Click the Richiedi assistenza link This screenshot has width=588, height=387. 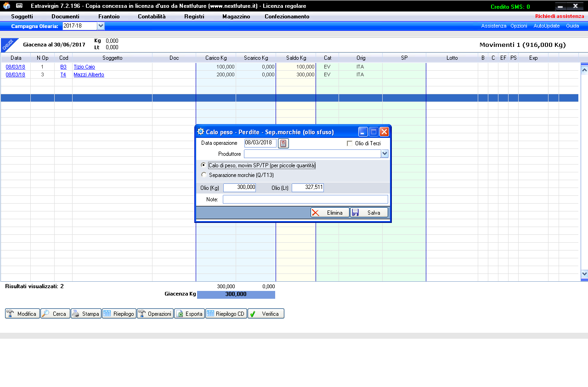pyautogui.click(x=560, y=16)
